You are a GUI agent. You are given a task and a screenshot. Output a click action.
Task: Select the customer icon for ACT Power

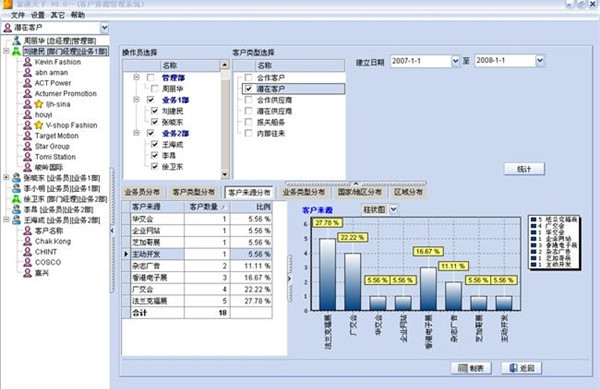click(28, 83)
